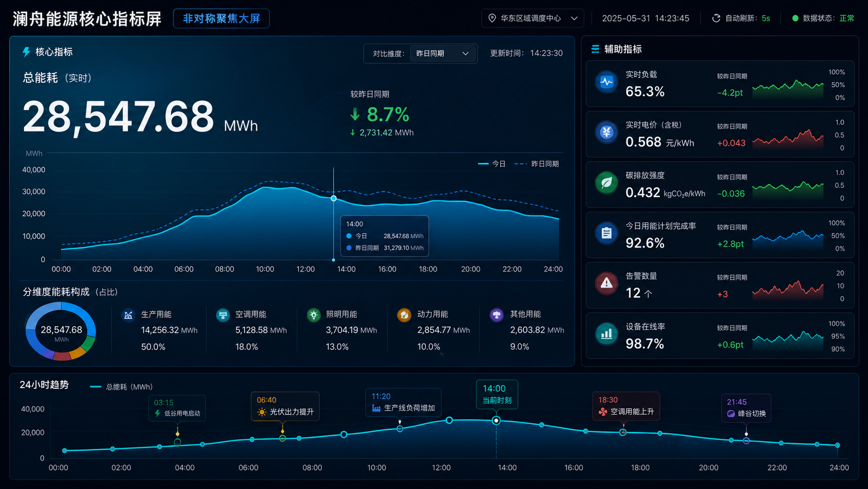
Task: Click the sun icon in 光伏出力提升 label
Action: (262, 412)
